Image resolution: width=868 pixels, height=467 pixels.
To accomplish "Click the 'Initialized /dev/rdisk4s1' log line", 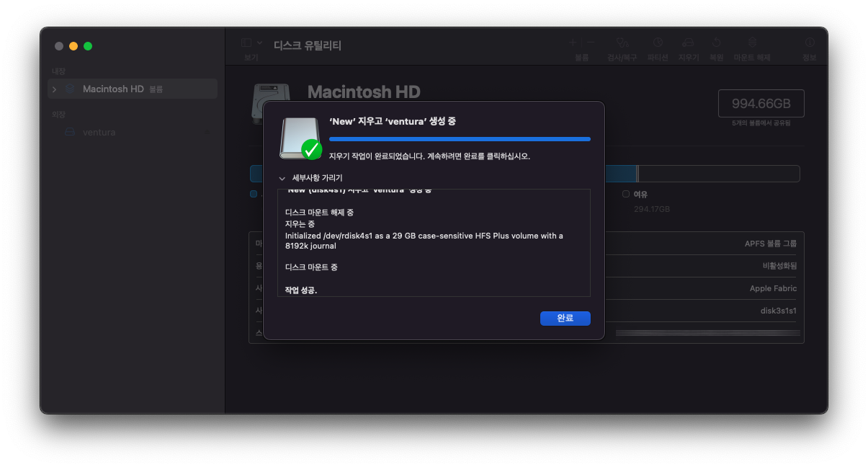I will click(x=424, y=241).
